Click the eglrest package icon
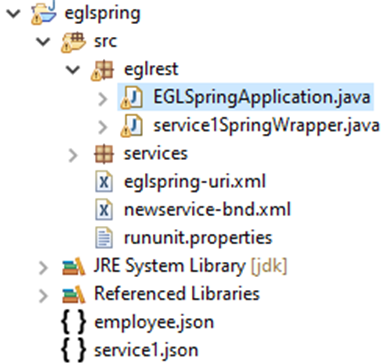The width and height of the screenshot is (388, 364). [103, 70]
